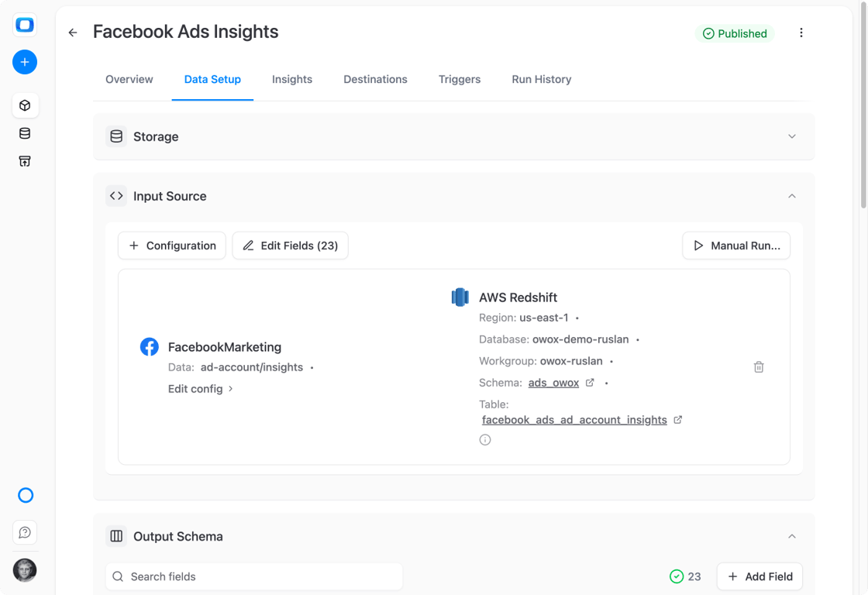868x595 pixels.
Task: Open the Destinations tab
Action: [375, 79]
